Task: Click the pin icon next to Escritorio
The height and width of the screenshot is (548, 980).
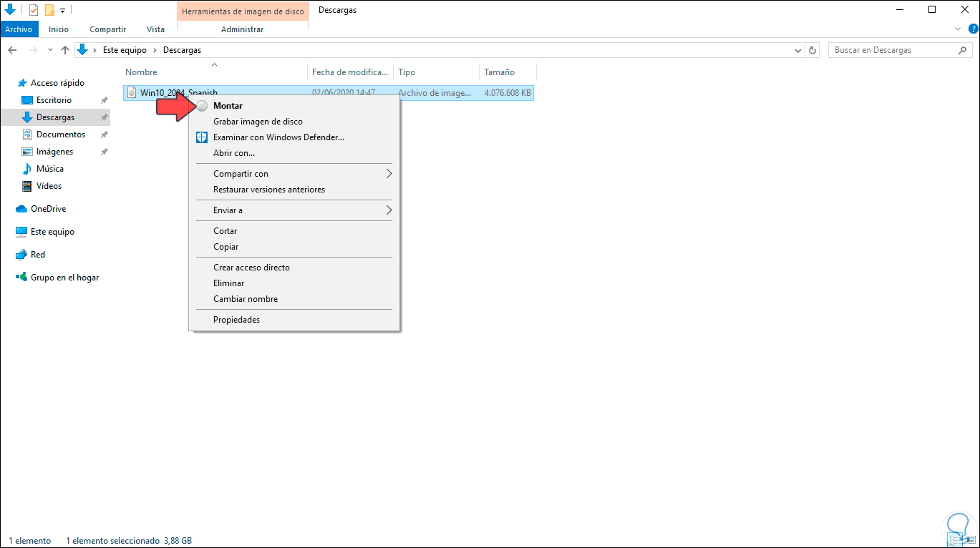Action: pyautogui.click(x=104, y=100)
